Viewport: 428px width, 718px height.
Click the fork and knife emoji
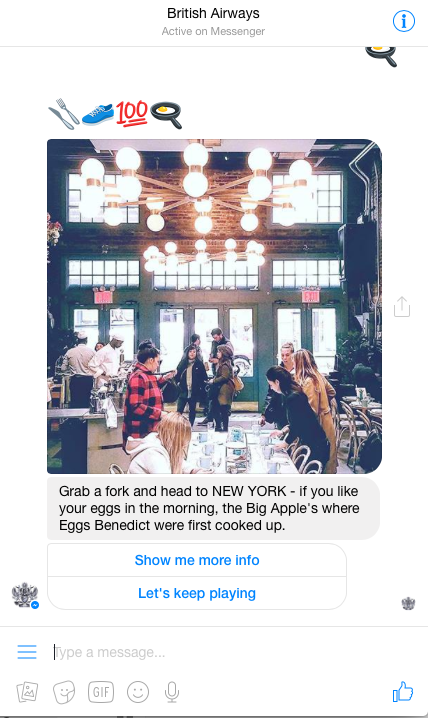(64, 114)
